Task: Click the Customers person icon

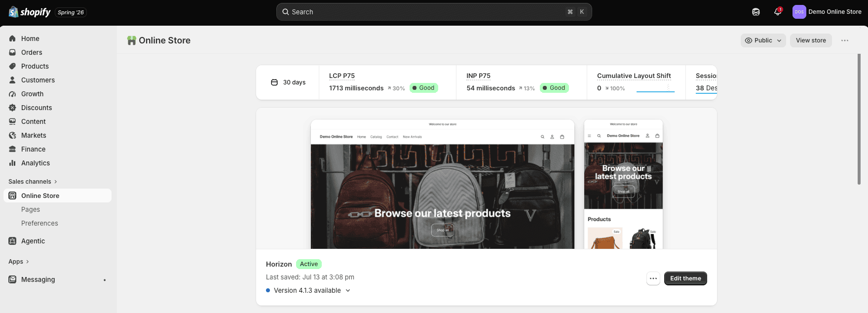Action: click(12, 80)
